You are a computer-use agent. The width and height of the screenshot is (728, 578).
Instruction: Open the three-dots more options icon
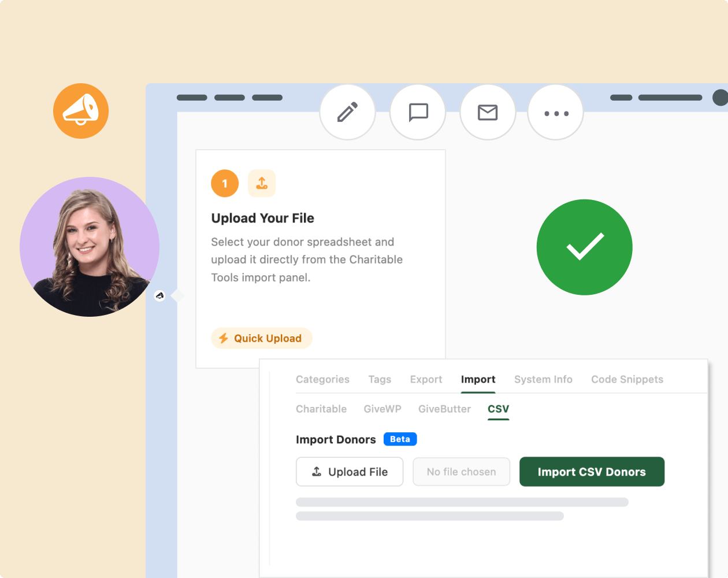tap(556, 113)
